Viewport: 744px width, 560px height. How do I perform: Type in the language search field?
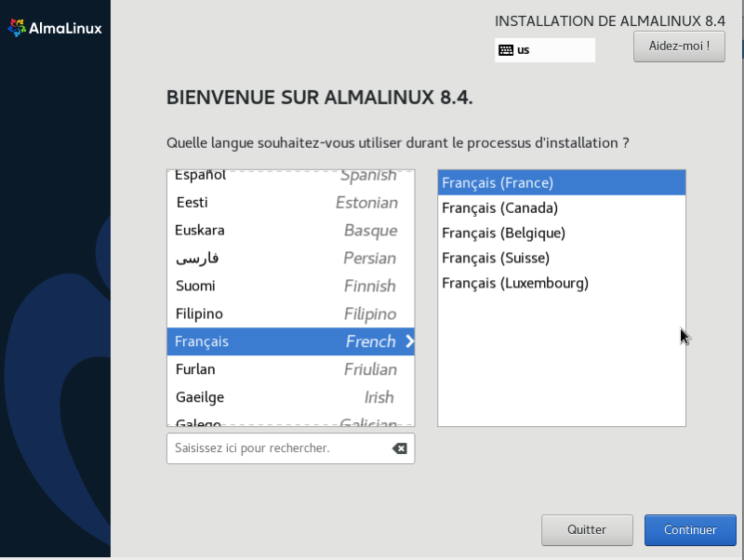tap(279, 448)
